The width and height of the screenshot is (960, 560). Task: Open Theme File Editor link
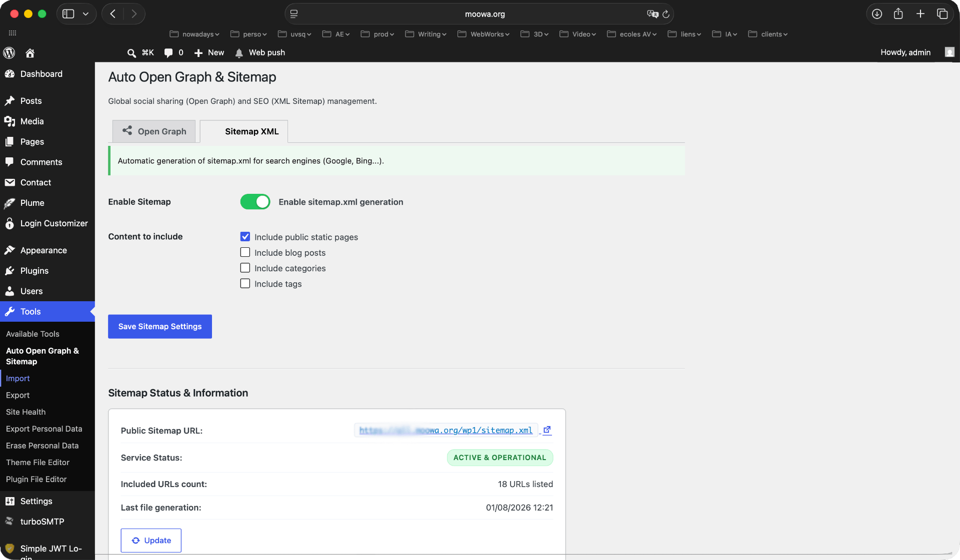38,462
